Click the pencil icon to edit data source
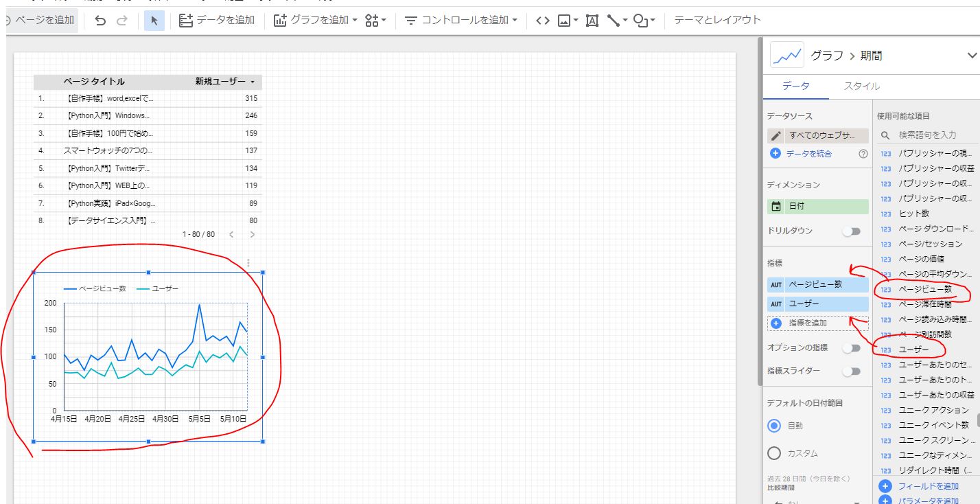Viewport: 980px width, 504px height. (776, 136)
